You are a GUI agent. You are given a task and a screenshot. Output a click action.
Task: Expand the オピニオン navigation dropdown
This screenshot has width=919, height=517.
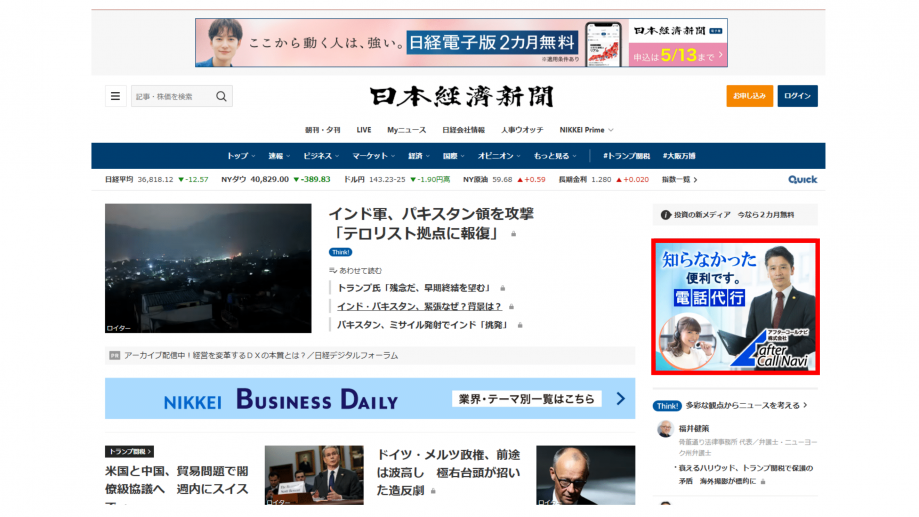tap(499, 156)
